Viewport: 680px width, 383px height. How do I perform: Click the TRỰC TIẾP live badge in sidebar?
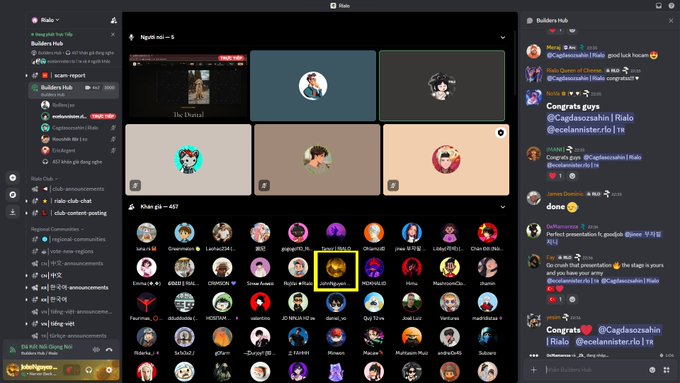(x=103, y=116)
